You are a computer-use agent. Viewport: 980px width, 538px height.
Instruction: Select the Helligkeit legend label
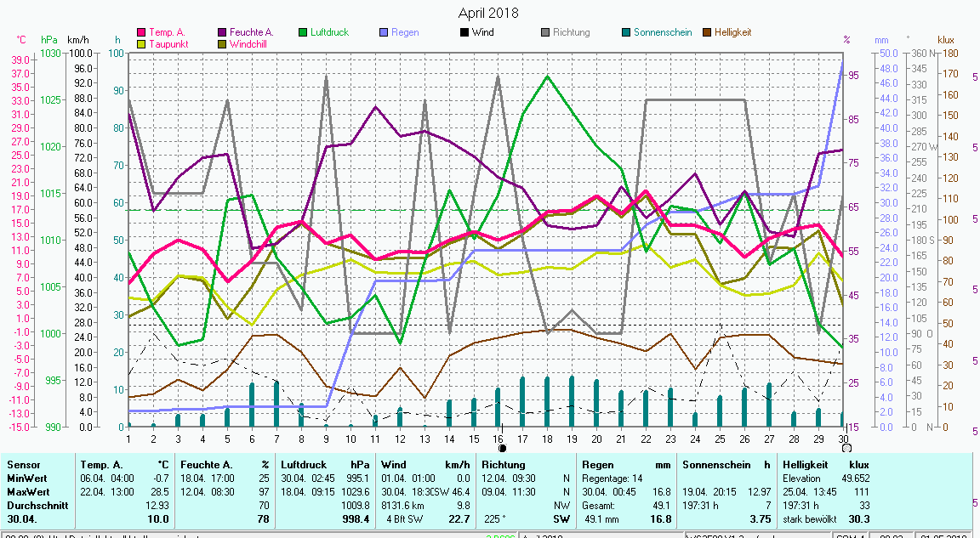[x=732, y=32]
